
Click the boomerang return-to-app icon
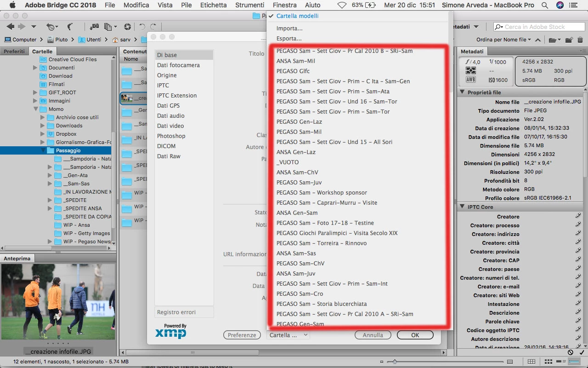point(70,27)
